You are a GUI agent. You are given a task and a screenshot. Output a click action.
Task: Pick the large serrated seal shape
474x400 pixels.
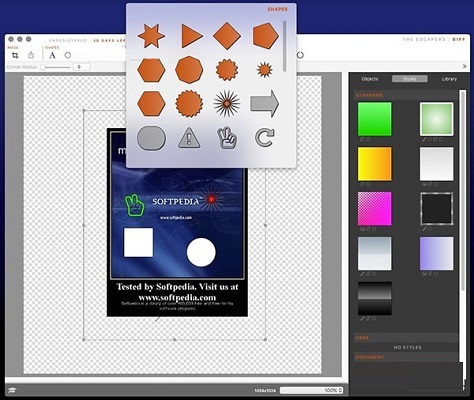click(189, 104)
